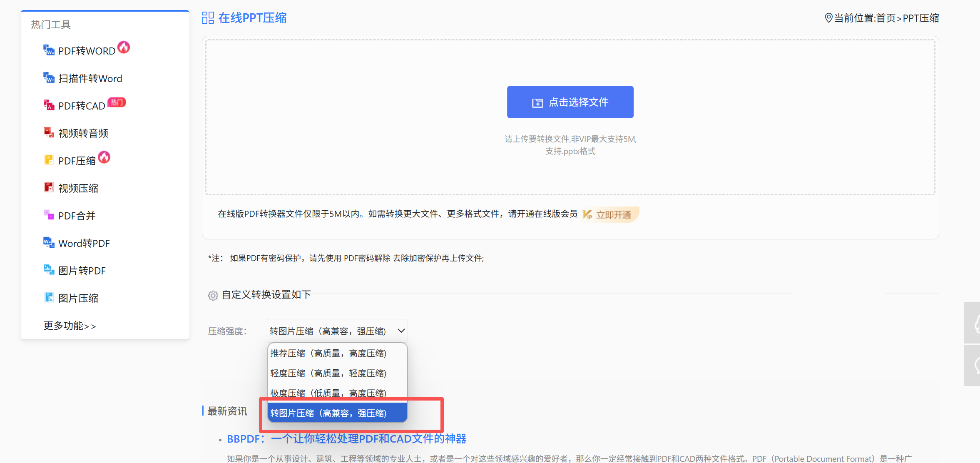This screenshot has height=463, width=980.
Task: Click the 视频压缩 icon
Action: click(x=49, y=188)
